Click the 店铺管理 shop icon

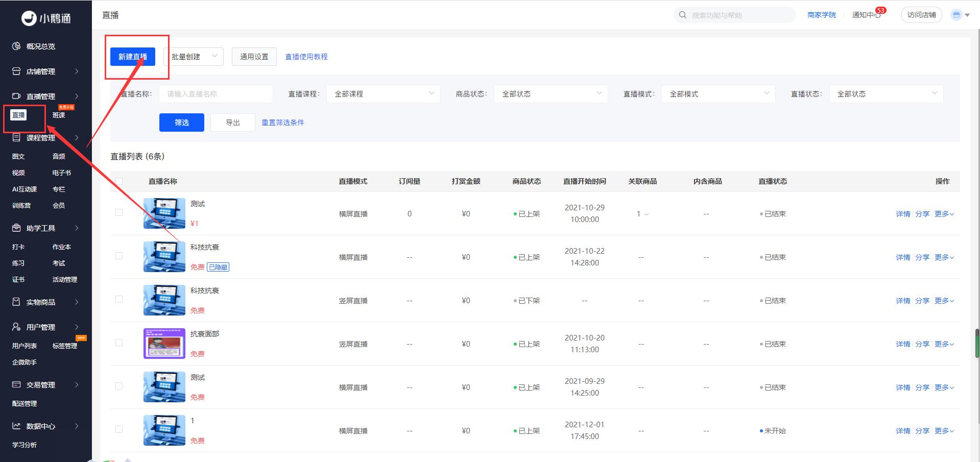click(16, 71)
